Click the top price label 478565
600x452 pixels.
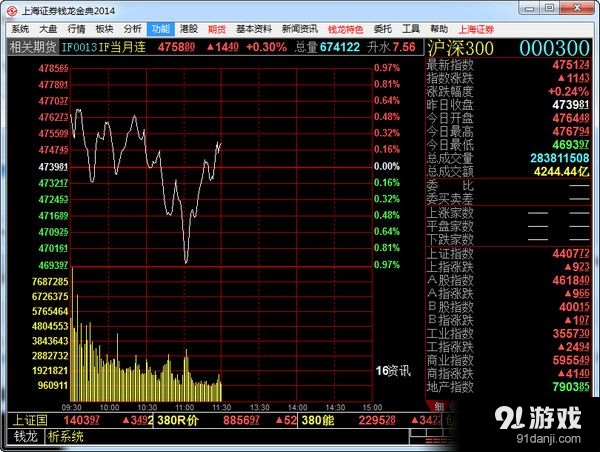click(53, 69)
